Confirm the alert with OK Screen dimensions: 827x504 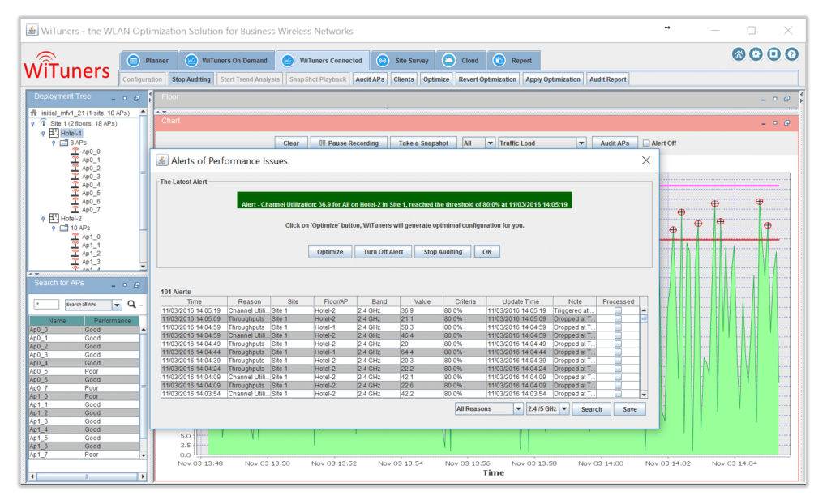click(486, 252)
